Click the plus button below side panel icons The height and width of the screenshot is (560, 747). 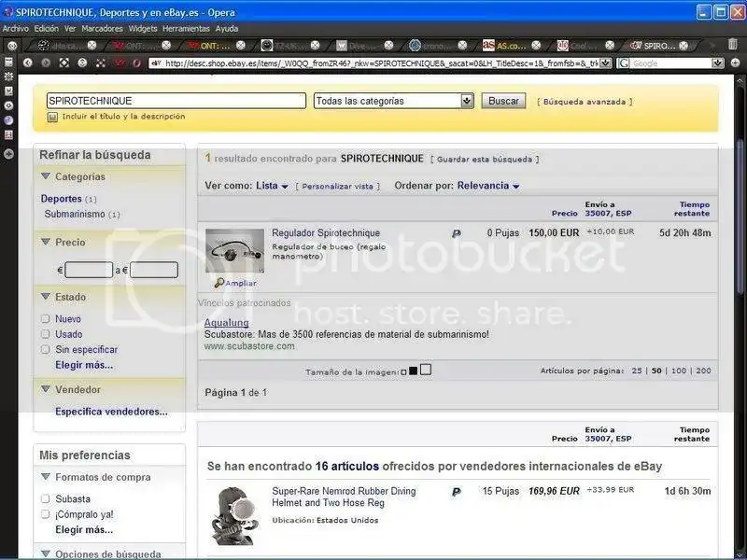pyautogui.click(x=8, y=154)
